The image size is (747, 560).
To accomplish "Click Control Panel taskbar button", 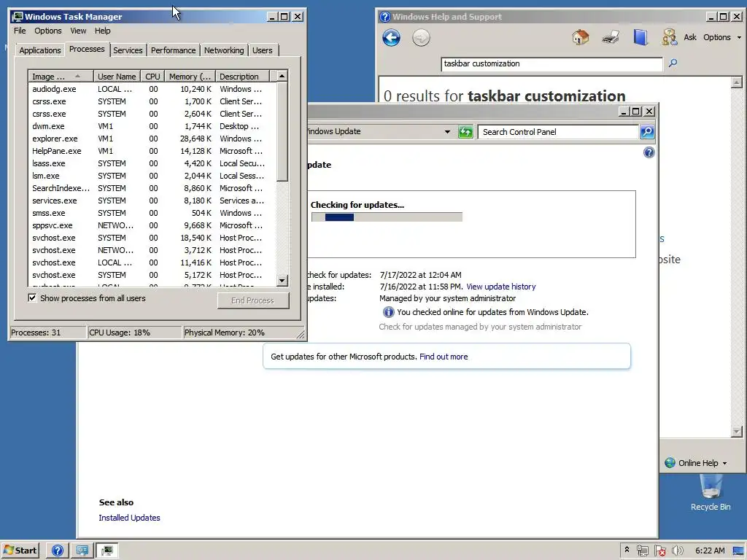I will (x=82, y=551).
